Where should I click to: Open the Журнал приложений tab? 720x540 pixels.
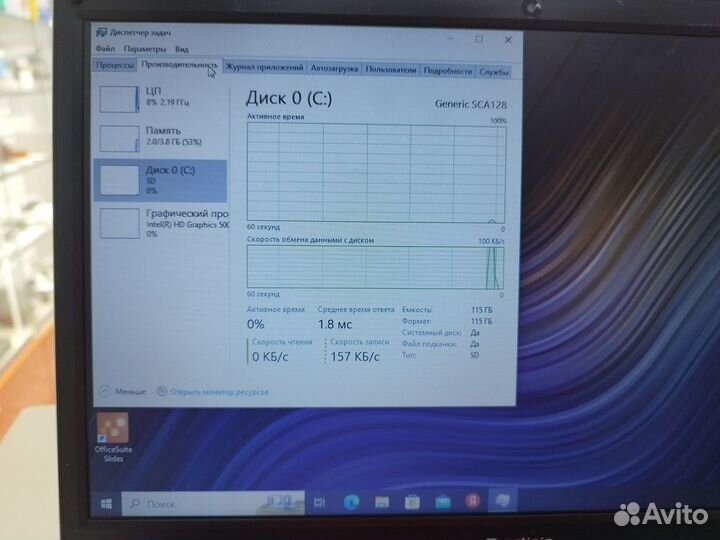pos(264,68)
